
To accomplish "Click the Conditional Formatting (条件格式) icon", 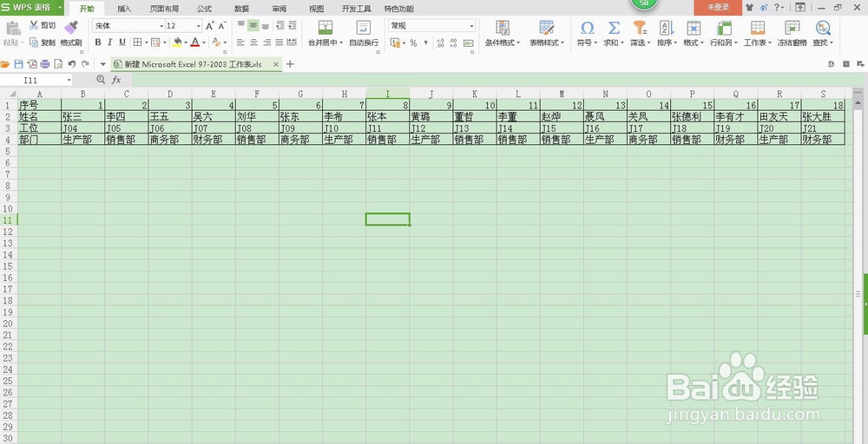I will click(502, 28).
